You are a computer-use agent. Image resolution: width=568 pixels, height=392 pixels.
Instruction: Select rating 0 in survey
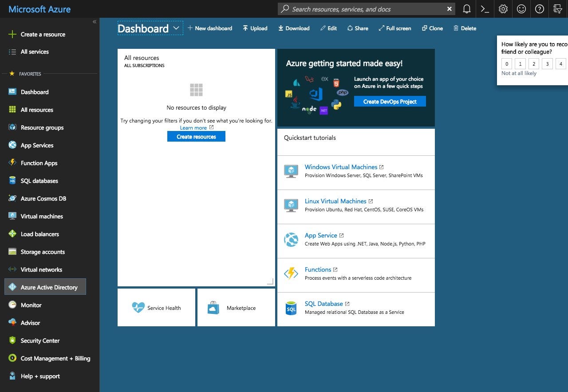(507, 64)
